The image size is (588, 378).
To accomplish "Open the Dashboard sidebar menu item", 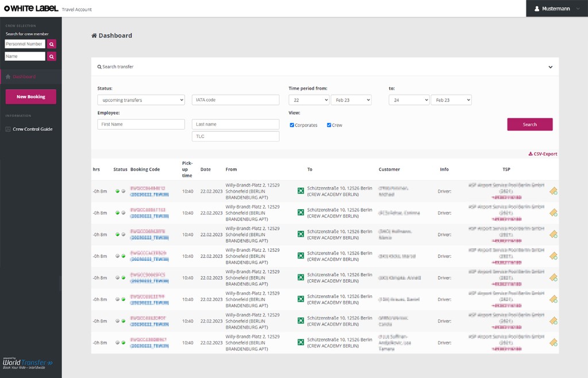I will point(31,76).
